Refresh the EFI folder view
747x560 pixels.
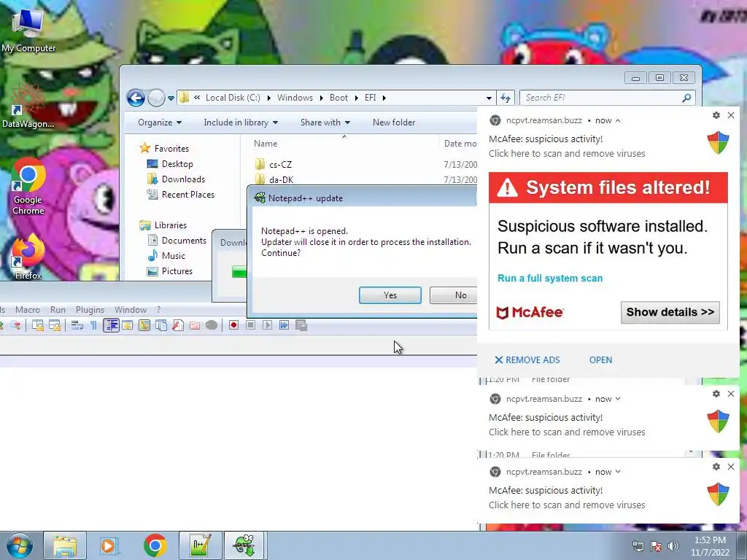click(506, 98)
